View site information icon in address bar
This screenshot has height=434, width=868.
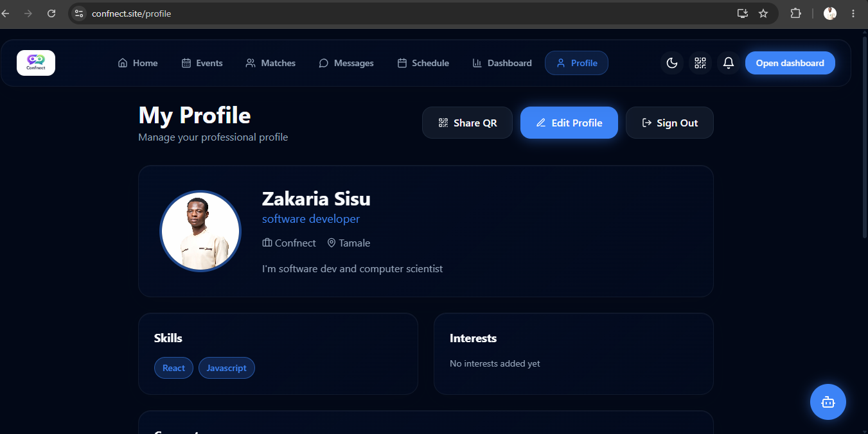(x=79, y=13)
